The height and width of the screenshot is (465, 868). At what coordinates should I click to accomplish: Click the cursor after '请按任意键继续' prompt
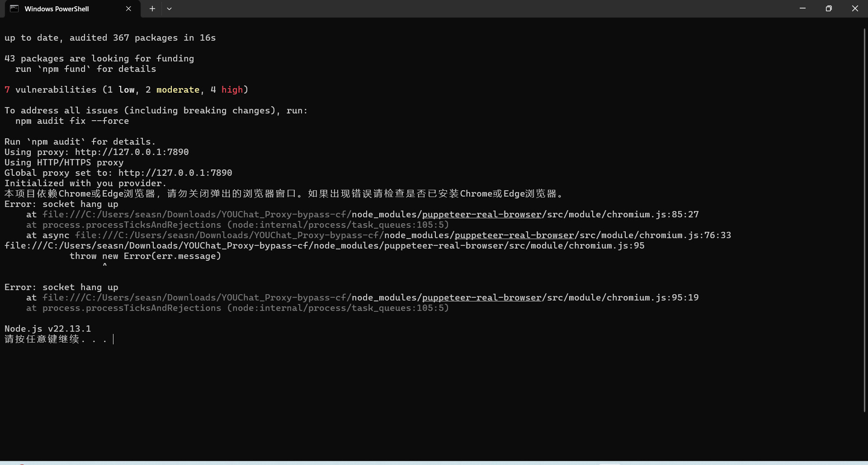click(113, 339)
